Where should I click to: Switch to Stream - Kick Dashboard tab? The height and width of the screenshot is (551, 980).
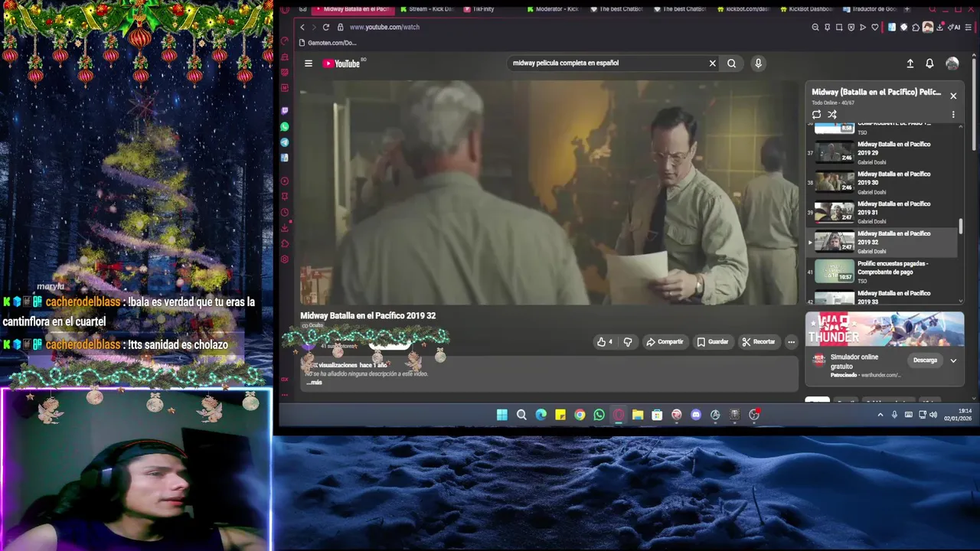point(426,9)
